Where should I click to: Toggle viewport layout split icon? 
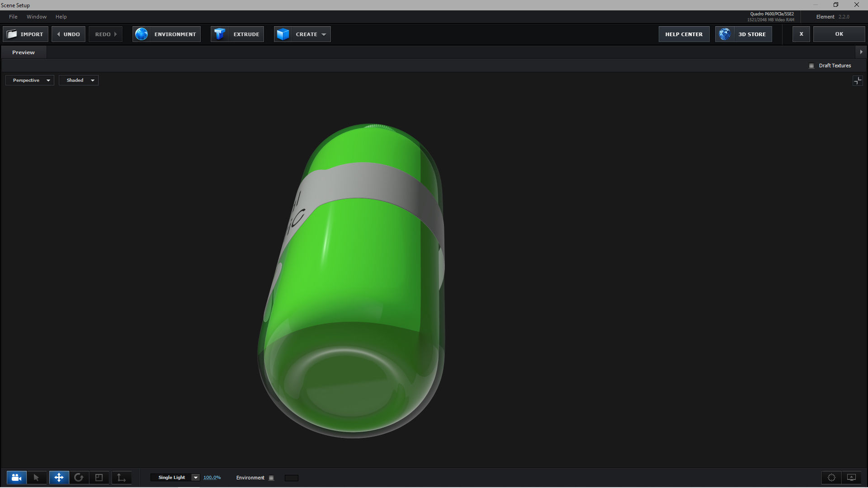coord(858,81)
